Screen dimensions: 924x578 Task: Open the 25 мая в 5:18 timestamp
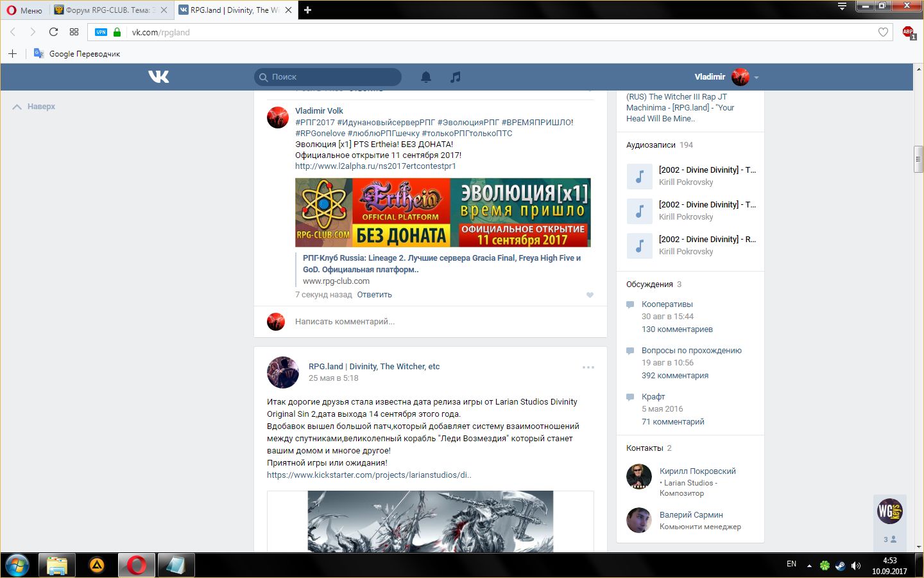point(334,378)
